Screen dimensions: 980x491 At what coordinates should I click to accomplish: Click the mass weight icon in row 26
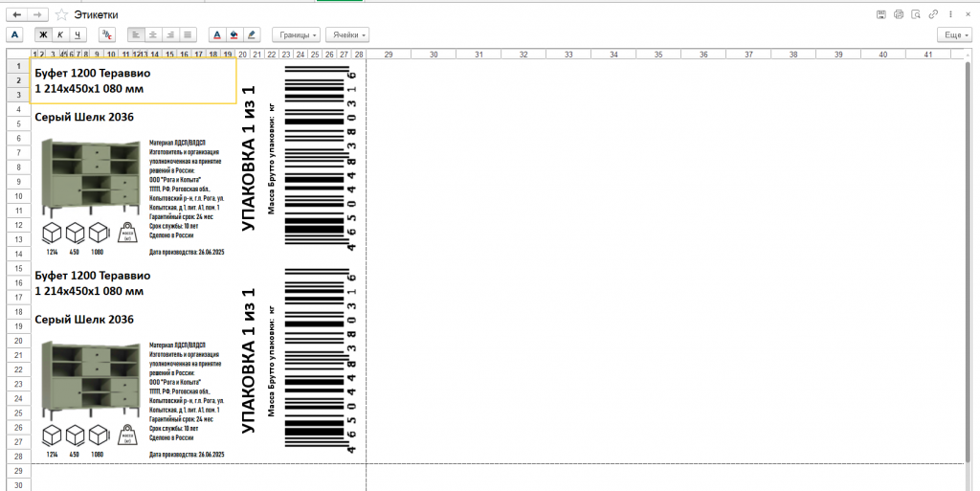127,435
